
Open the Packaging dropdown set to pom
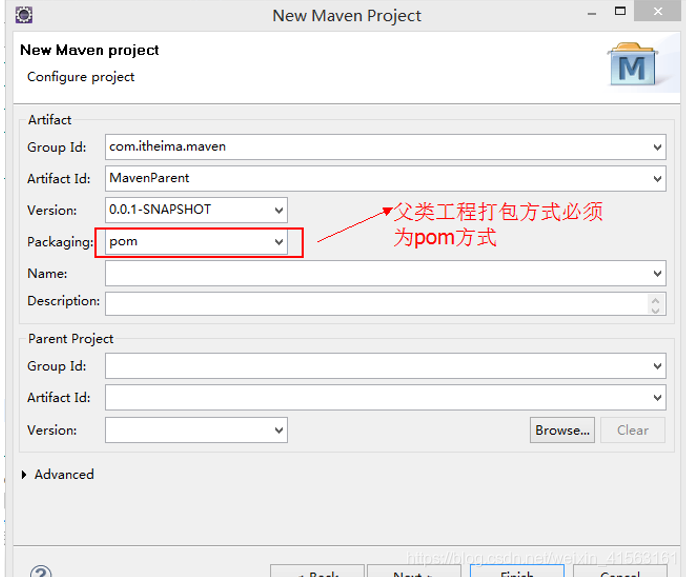[279, 242]
